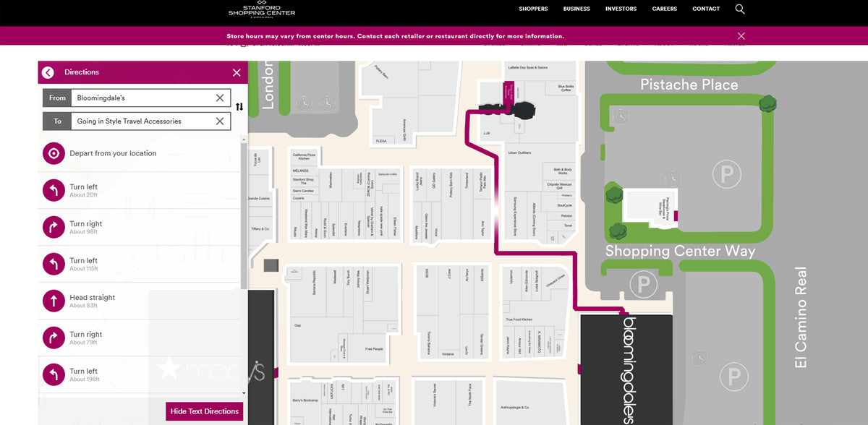
Task: Open the SHOPPERS menu
Action: [x=533, y=9]
